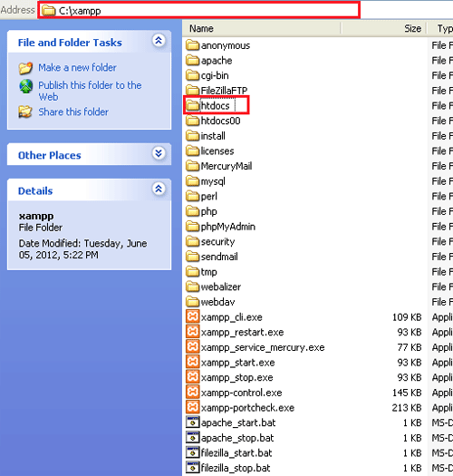Click the xampp-control.exe application icon
Image resolution: width=453 pixels, height=476 pixels.
tap(192, 392)
